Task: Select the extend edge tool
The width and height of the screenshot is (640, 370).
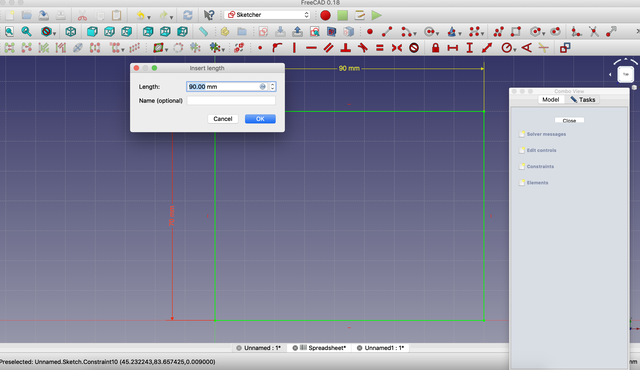Action: (x=611, y=31)
